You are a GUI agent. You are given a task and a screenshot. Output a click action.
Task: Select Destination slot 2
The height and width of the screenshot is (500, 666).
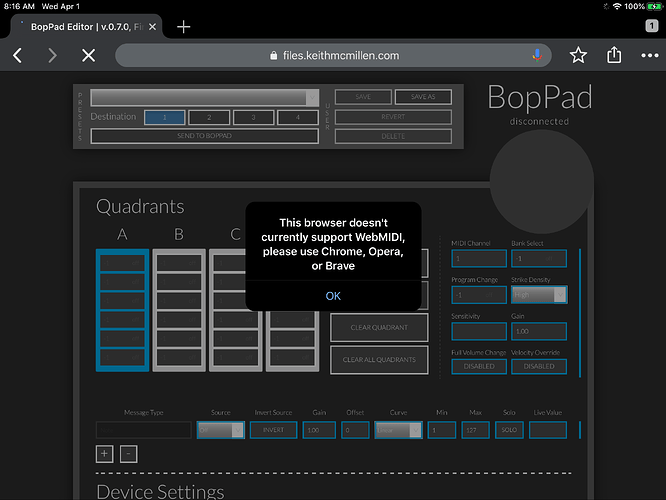pos(209,117)
